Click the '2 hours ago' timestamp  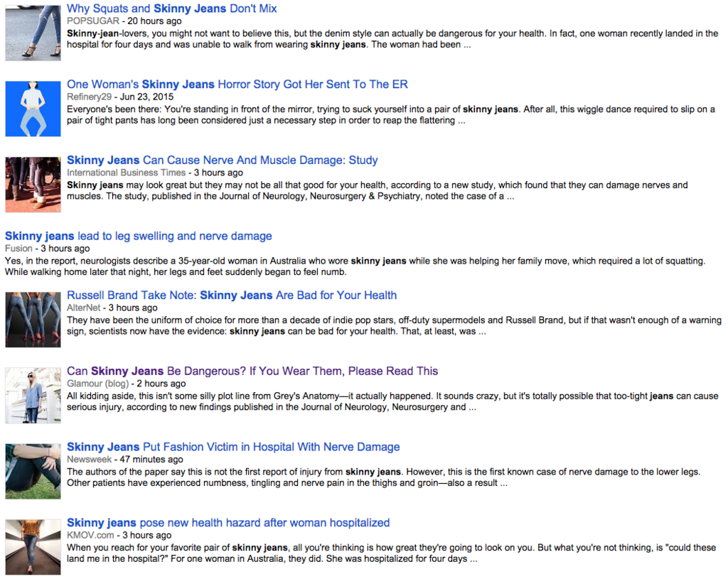[x=161, y=383]
